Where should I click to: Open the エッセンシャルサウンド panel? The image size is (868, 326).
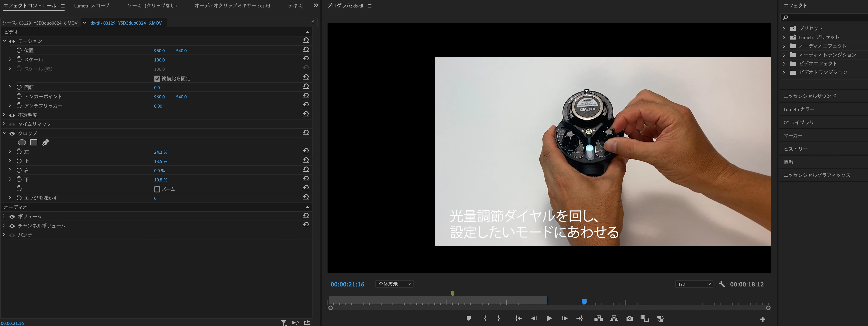click(810, 96)
